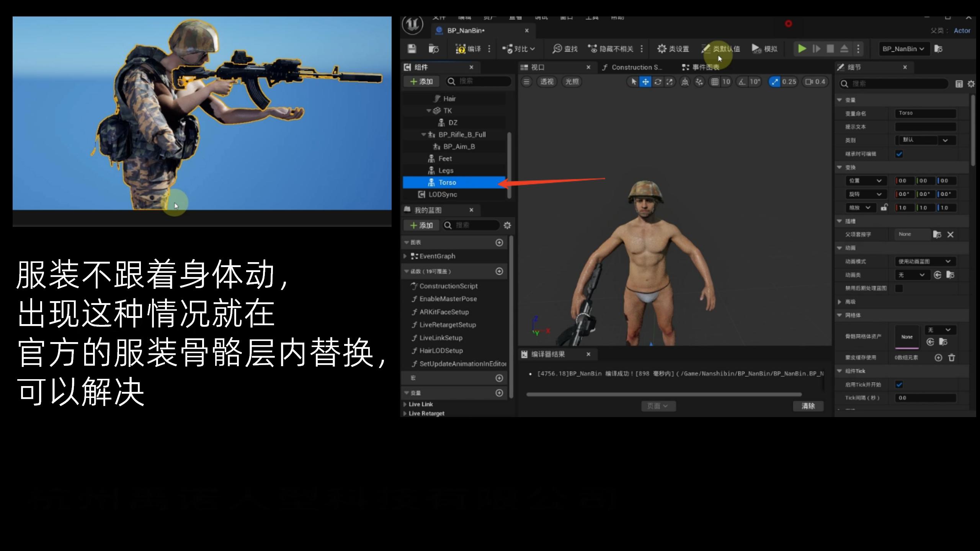This screenshot has height=551, width=980.
Task: Open camera speed 0.4 setting
Action: tap(815, 82)
